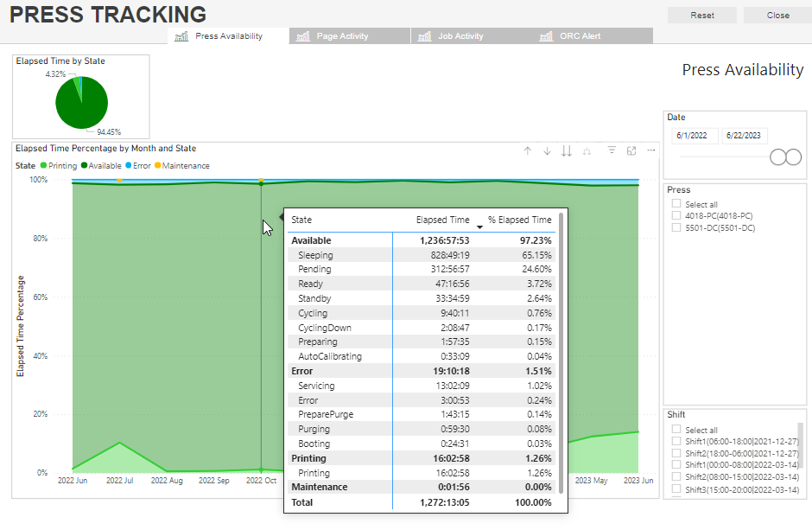Image resolution: width=812 pixels, height=530 pixels.
Task: Check the 5501-DC press checkbox
Action: 677,227
